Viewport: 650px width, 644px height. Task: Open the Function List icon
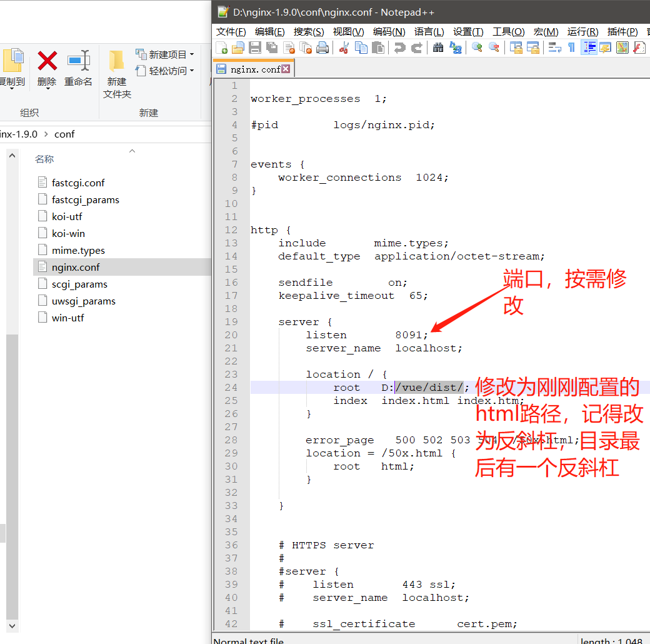click(x=639, y=48)
